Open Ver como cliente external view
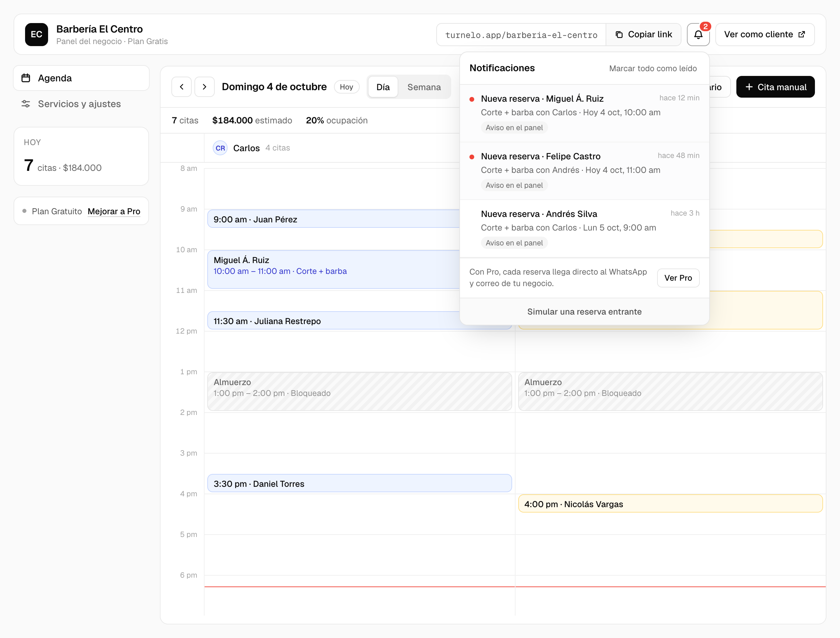This screenshot has height=638, width=840. 765,35
